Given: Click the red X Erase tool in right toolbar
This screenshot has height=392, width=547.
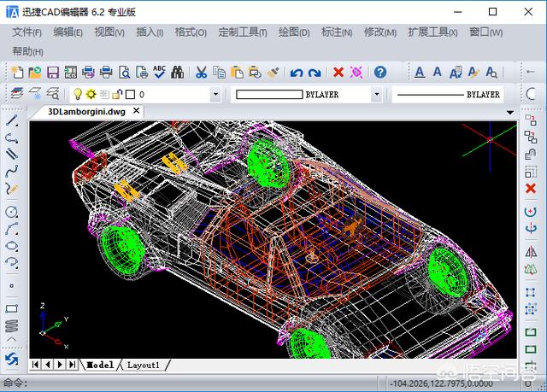Looking at the screenshot, I should [531, 189].
